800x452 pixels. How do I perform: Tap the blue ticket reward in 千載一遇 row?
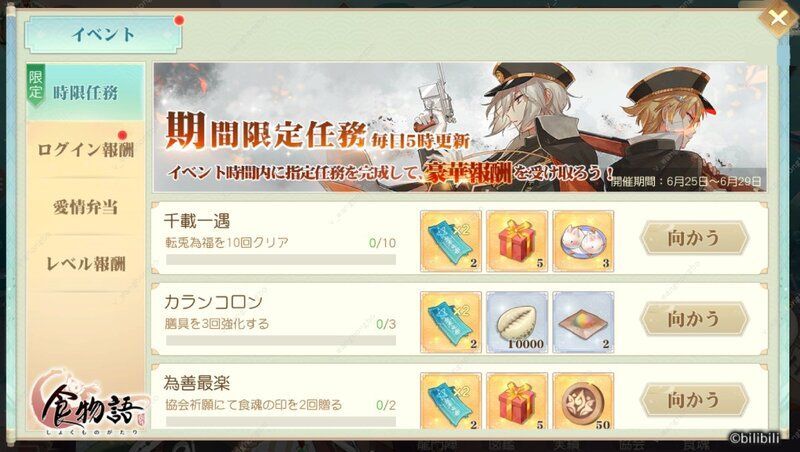coord(451,241)
